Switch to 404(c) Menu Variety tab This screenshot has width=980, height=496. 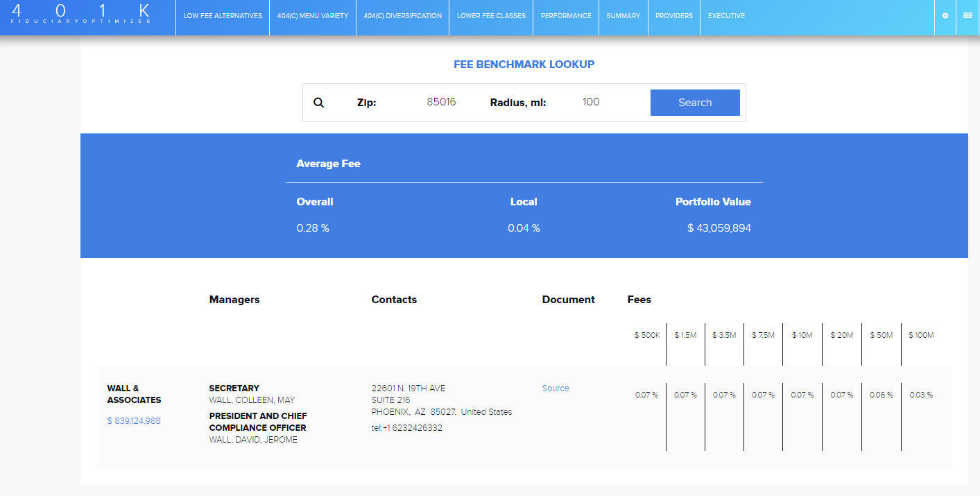313,16
